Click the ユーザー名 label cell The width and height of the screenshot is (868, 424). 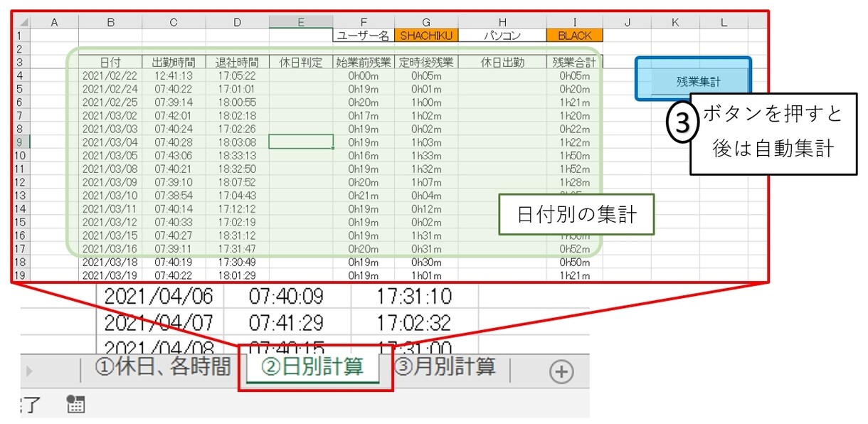pyautogui.click(x=364, y=35)
